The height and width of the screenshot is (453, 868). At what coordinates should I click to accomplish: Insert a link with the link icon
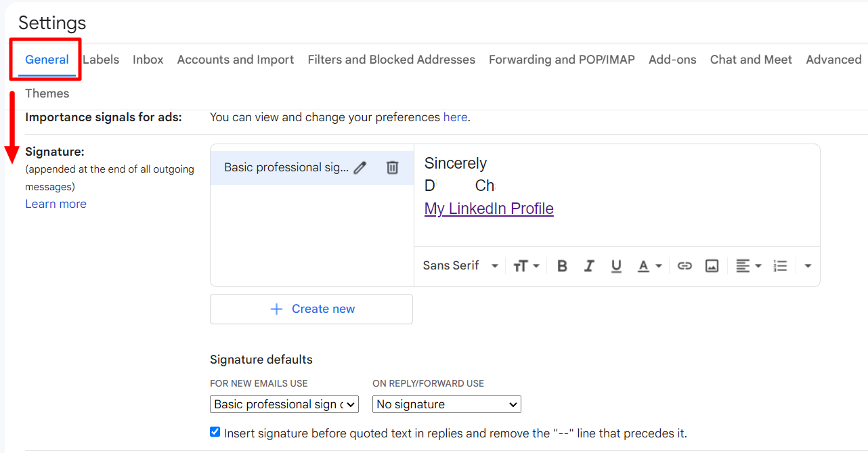[x=685, y=266]
